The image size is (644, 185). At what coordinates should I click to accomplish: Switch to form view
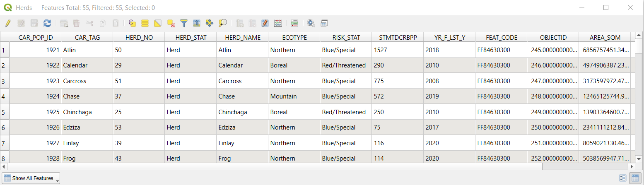[x=622, y=178]
